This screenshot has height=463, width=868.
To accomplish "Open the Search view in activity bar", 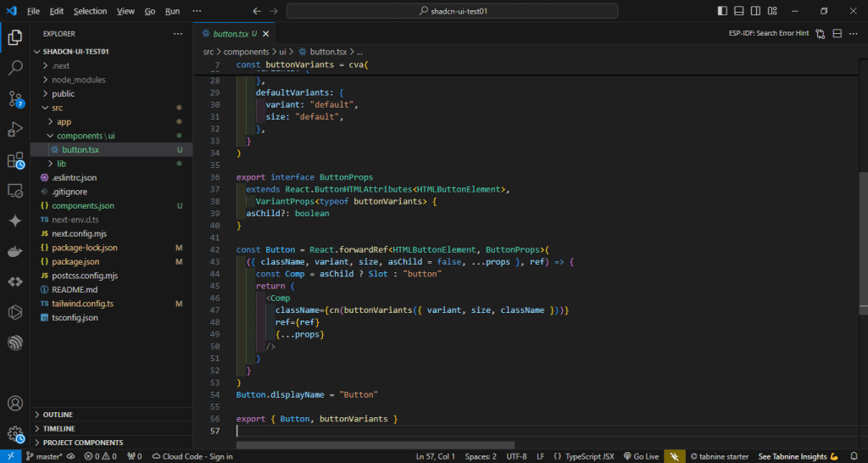I will (x=15, y=68).
